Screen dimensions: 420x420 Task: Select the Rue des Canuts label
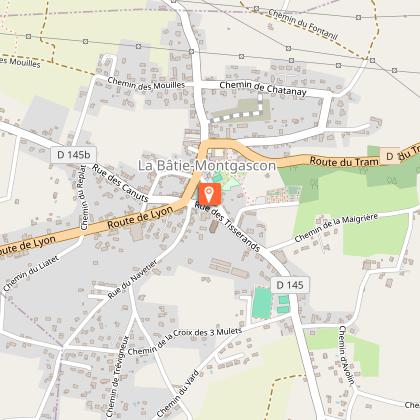(x=120, y=183)
